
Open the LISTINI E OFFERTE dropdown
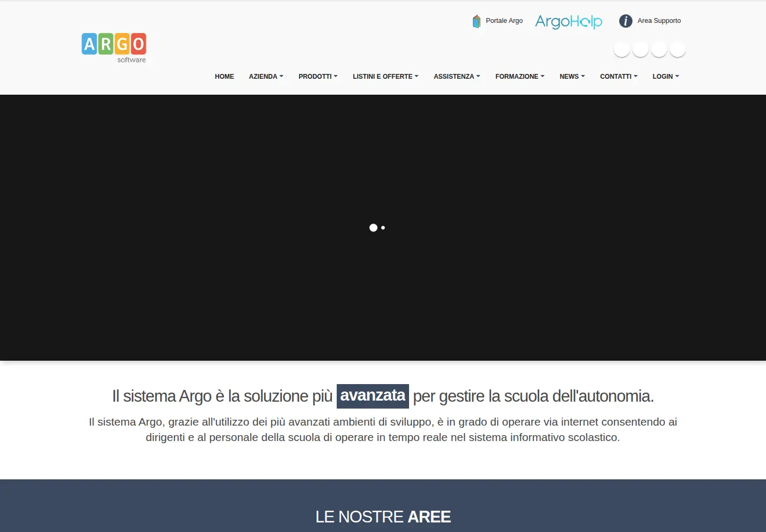tap(386, 77)
